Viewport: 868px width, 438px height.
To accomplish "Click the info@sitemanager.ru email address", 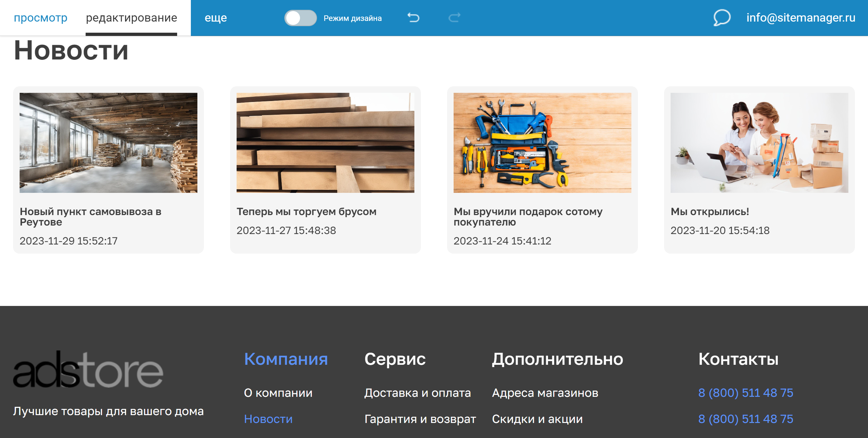I will (801, 18).
